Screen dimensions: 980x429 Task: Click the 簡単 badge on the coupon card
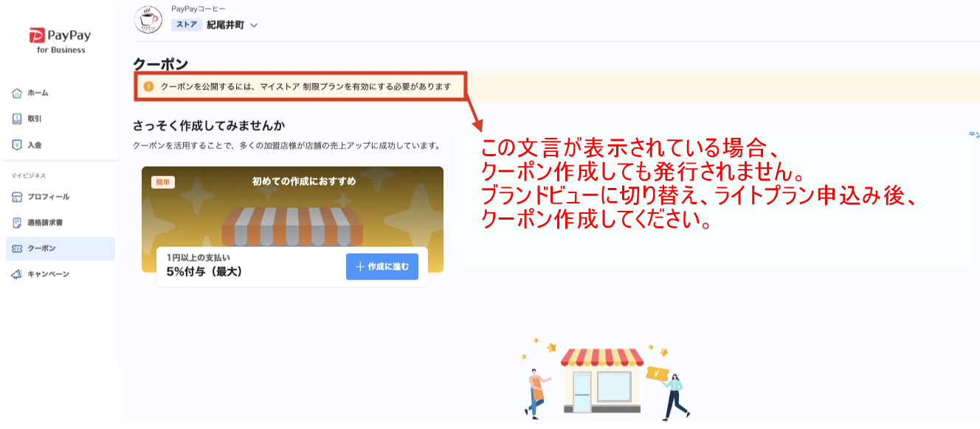163,182
